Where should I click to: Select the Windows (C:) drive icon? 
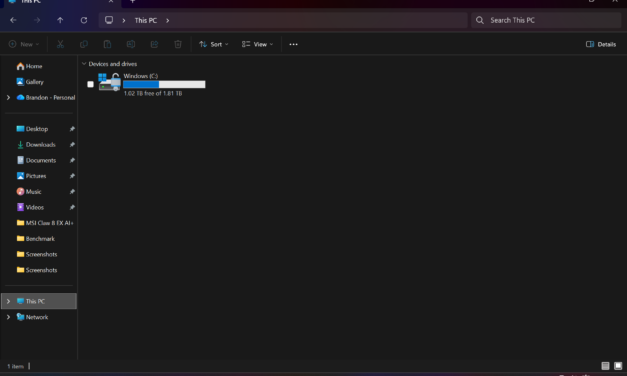(x=109, y=82)
